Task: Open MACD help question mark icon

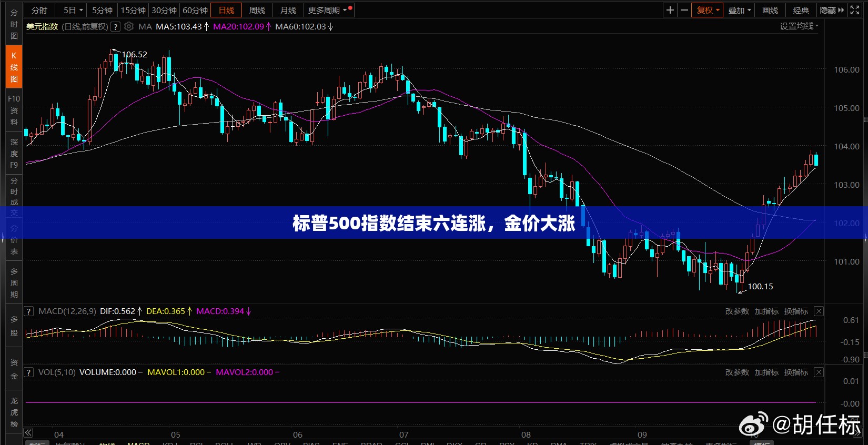Action: (x=29, y=311)
